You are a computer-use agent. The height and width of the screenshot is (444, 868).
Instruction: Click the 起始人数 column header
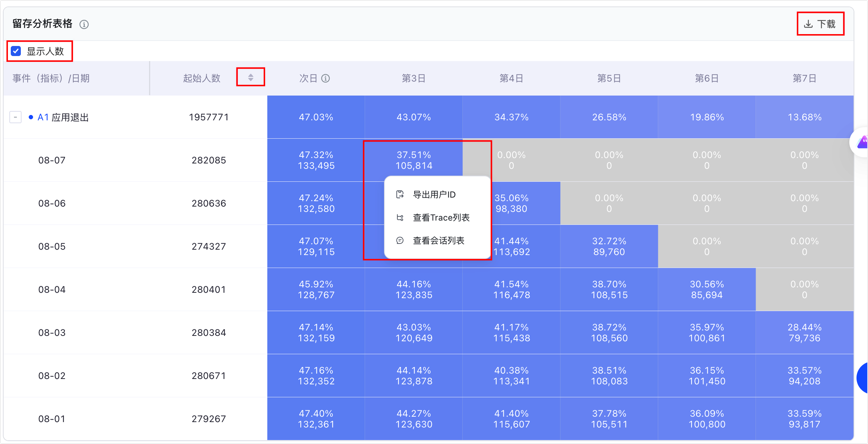point(202,78)
